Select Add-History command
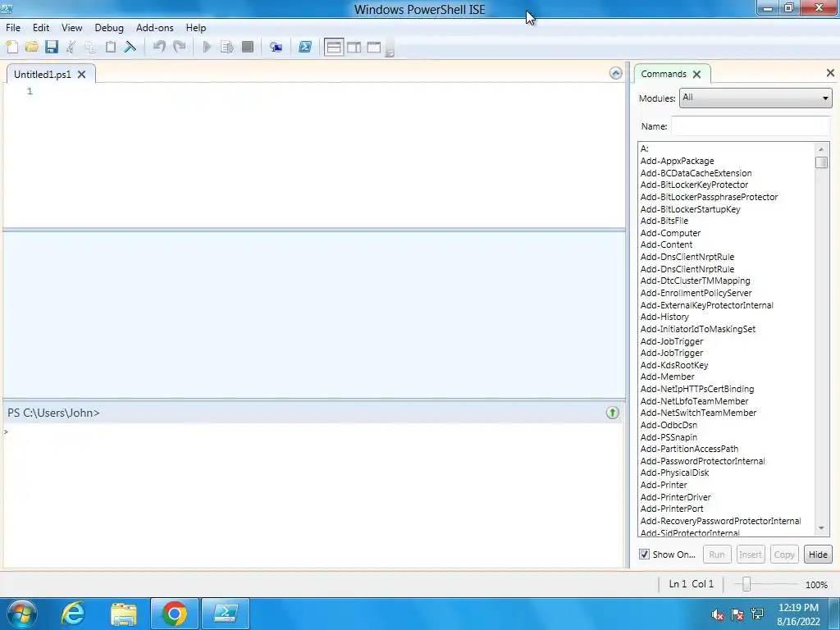Screen dimensions: 840x630 tap(664, 317)
